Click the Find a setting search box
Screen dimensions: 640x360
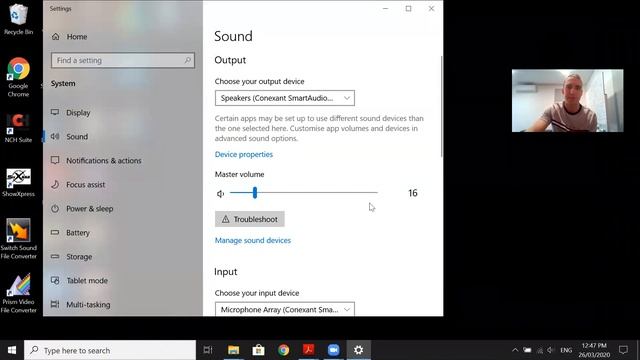click(x=123, y=60)
